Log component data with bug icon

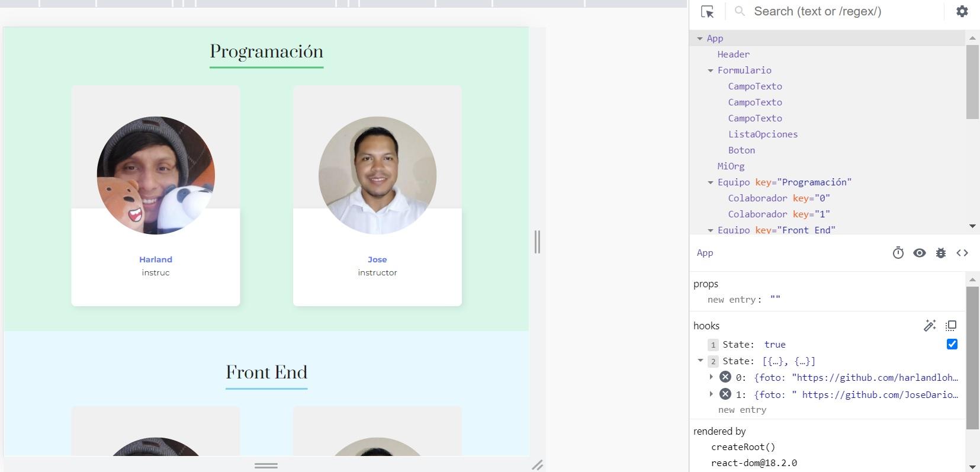point(941,253)
